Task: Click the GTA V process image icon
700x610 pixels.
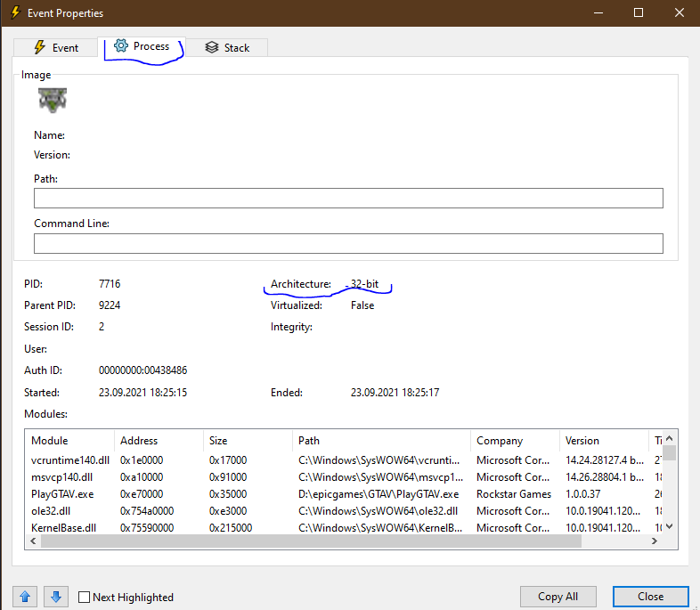Action: [53, 100]
